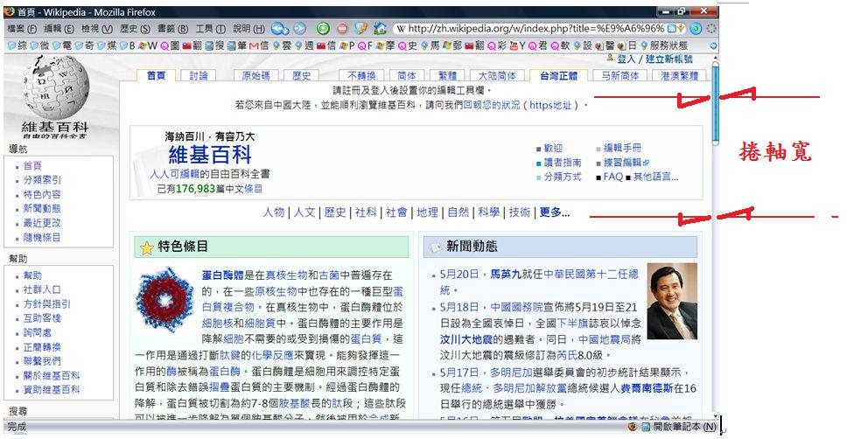Open the 說明 menu
Viewport: 868px width, 439px height.
pyautogui.click(x=248, y=28)
